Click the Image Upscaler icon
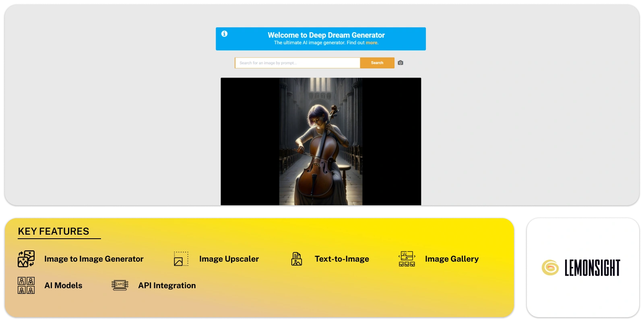Viewport: 644px width, 322px height. (x=181, y=259)
